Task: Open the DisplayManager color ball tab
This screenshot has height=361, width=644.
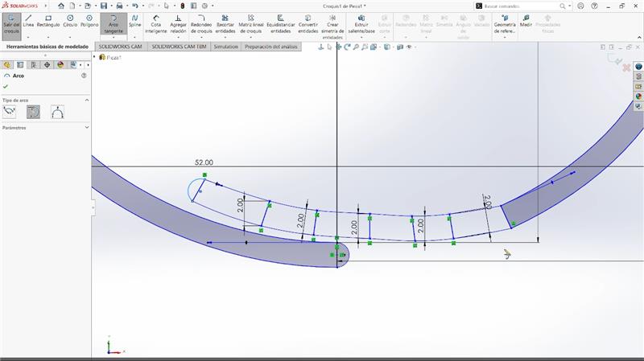Action: click(x=60, y=65)
